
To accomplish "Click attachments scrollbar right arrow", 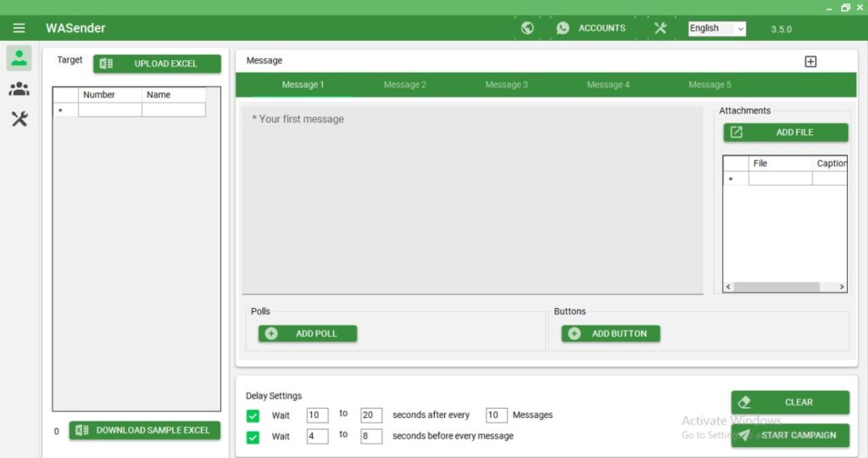I will tap(842, 287).
